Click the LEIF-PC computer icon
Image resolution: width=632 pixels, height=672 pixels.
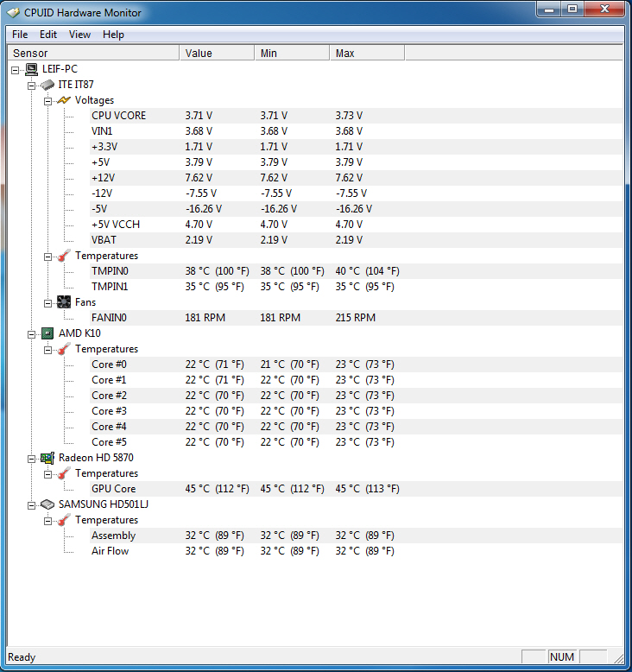pos(31,69)
